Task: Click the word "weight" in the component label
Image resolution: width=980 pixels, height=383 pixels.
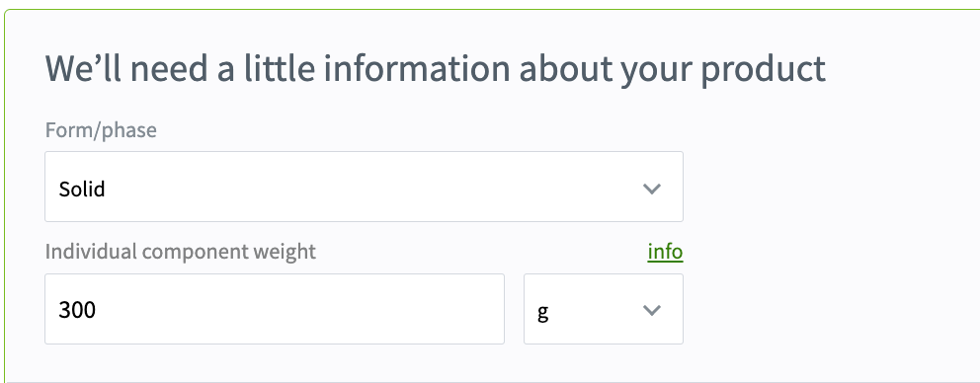Action: point(285,253)
